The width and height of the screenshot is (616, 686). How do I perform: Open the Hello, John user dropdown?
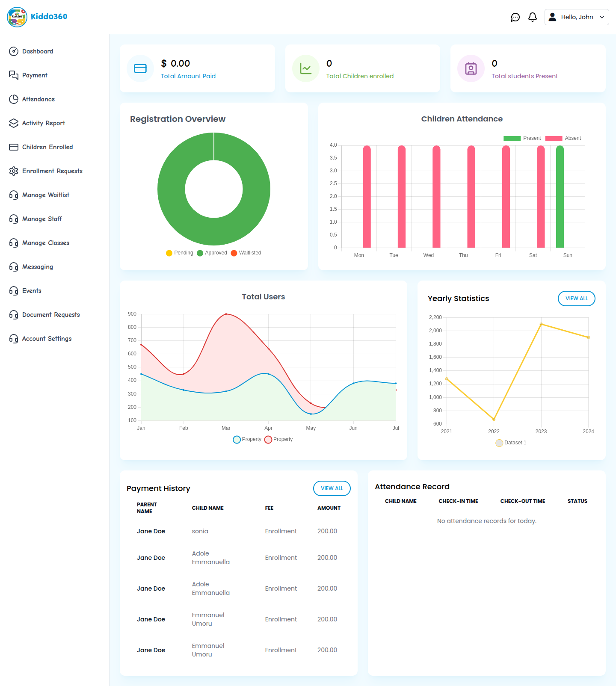pos(576,17)
